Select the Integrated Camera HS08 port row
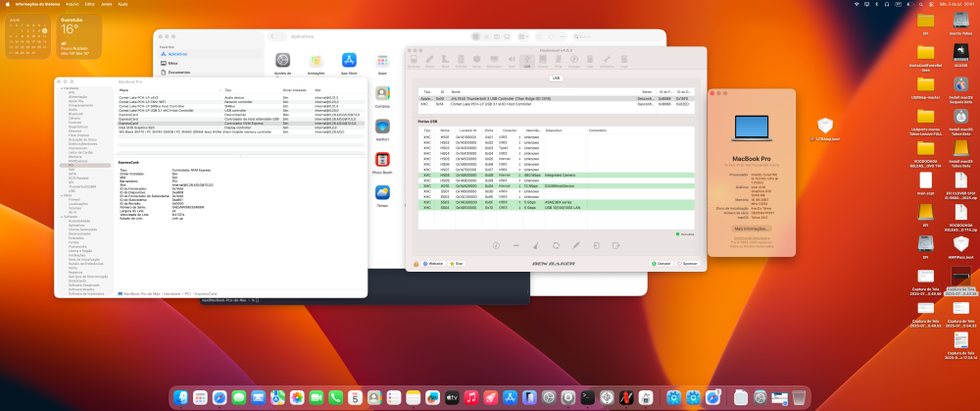Image resolution: width=980 pixels, height=411 pixels. 556,176
